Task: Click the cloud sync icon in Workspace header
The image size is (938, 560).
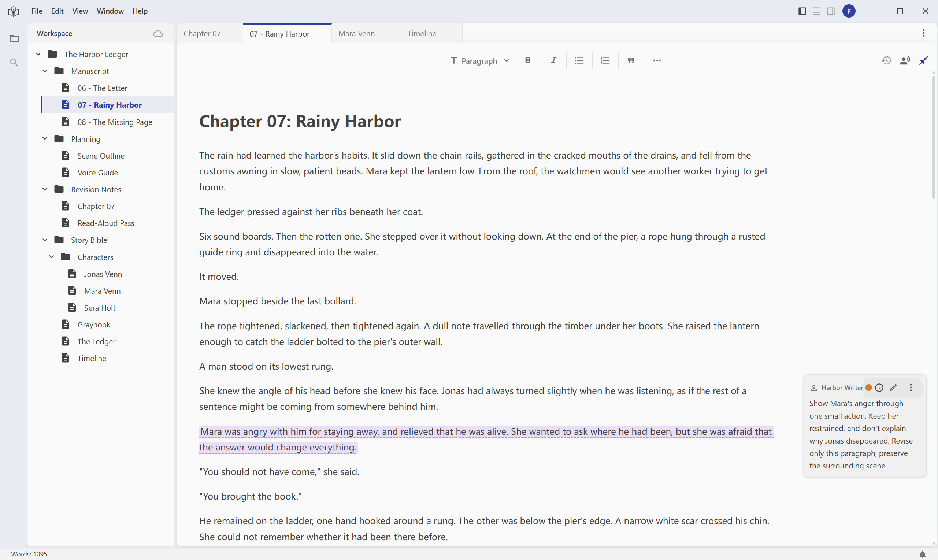Action: tap(158, 34)
